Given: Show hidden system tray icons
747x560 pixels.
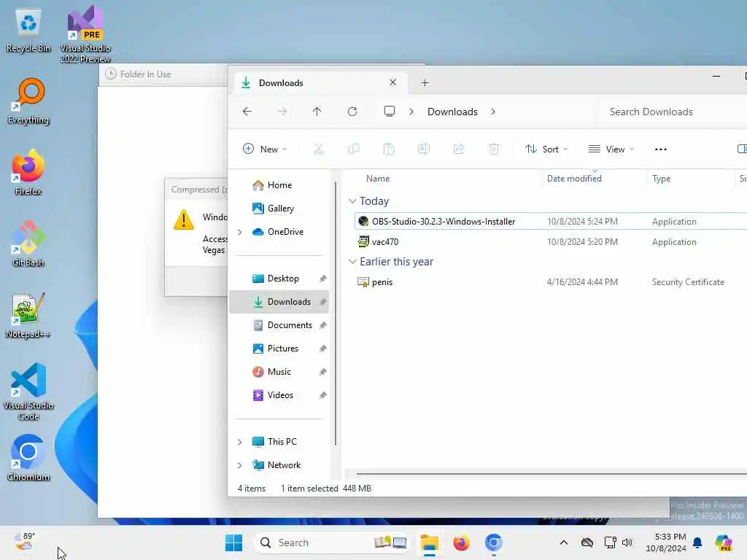Looking at the screenshot, I should pos(564,542).
